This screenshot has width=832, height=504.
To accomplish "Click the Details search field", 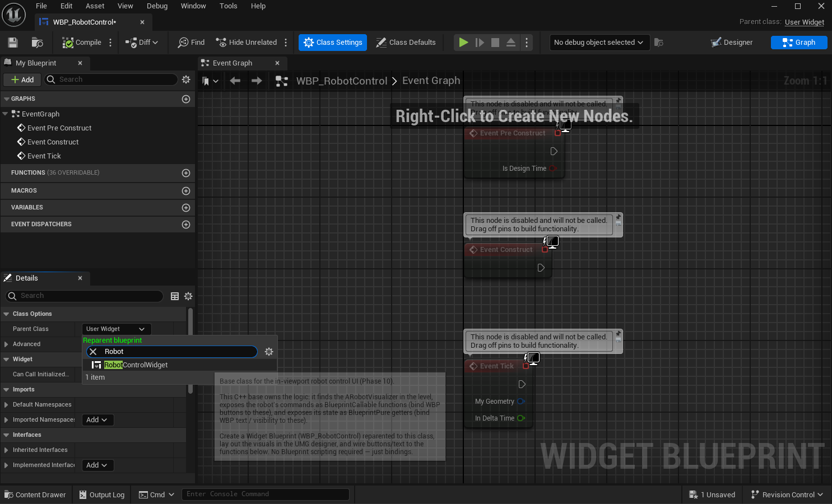I will (x=84, y=296).
